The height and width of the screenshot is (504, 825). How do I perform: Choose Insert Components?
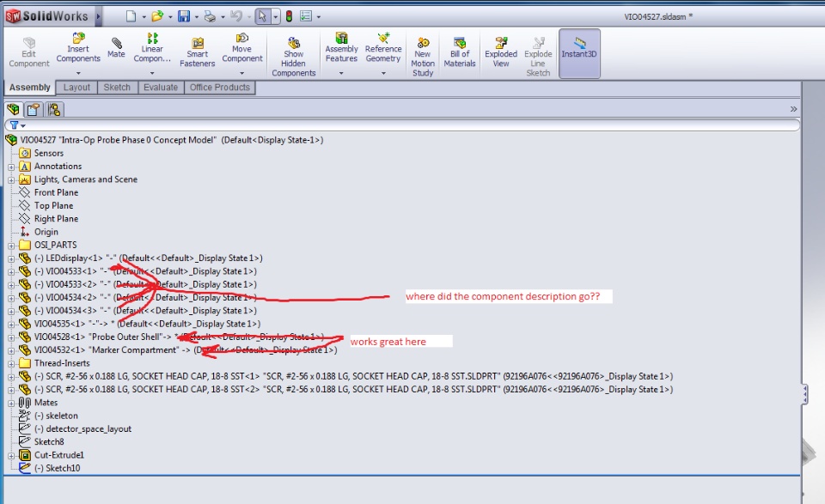click(x=78, y=47)
